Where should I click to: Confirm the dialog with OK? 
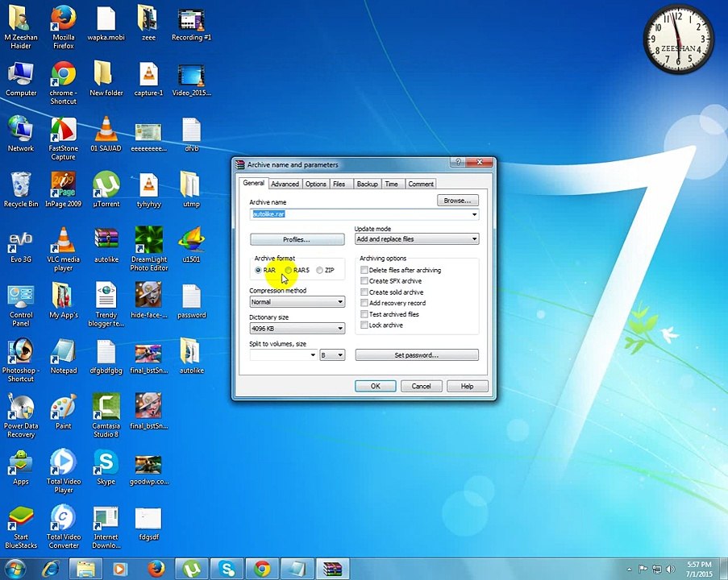(x=375, y=386)
